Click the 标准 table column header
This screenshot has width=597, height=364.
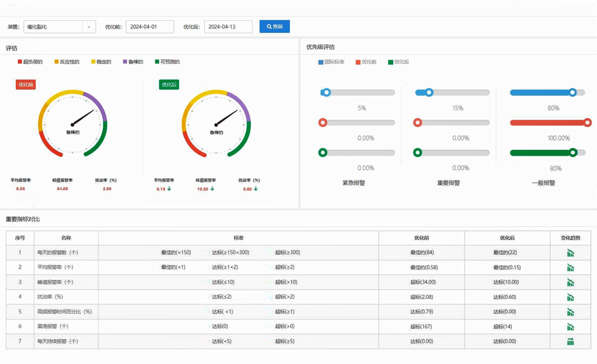pos(238,238)
